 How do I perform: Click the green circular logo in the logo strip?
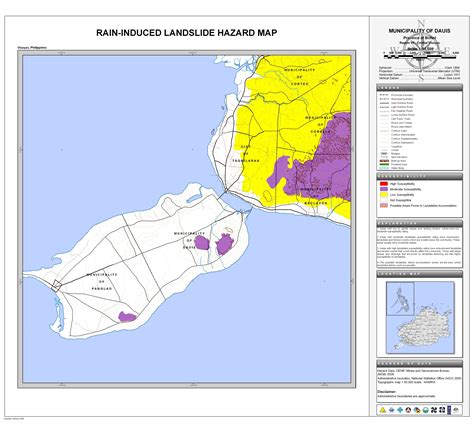coord(426,410)
